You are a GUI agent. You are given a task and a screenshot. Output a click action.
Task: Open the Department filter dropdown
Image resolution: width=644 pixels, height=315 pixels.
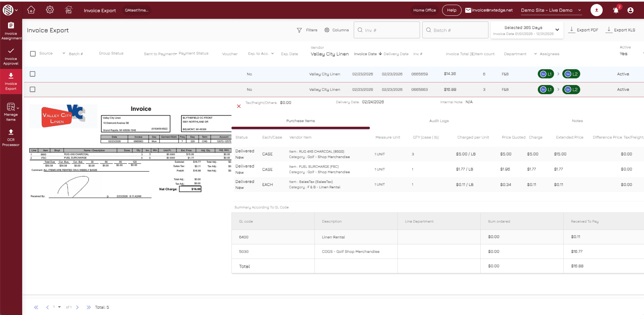[x=535, y=54]
